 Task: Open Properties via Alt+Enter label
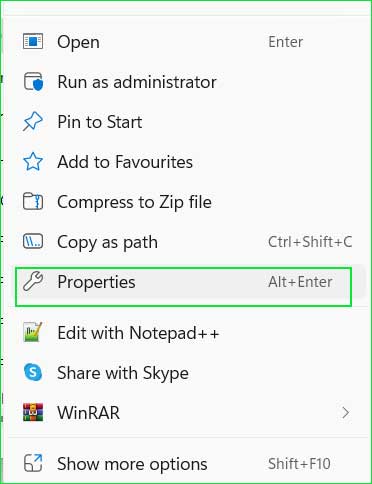pyautogui.click(x=300, y=282)
